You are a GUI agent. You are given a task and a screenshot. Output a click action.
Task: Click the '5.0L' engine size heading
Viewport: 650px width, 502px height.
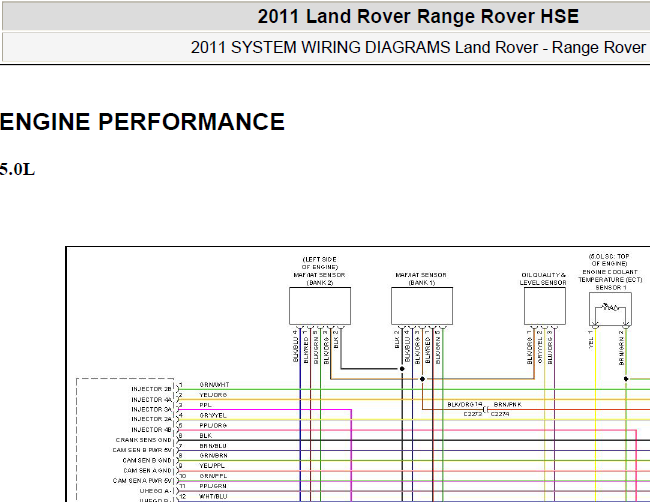17,170
